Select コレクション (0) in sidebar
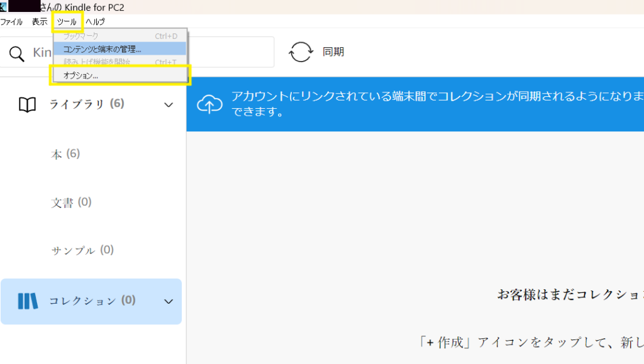 click(x=92, y=301)
